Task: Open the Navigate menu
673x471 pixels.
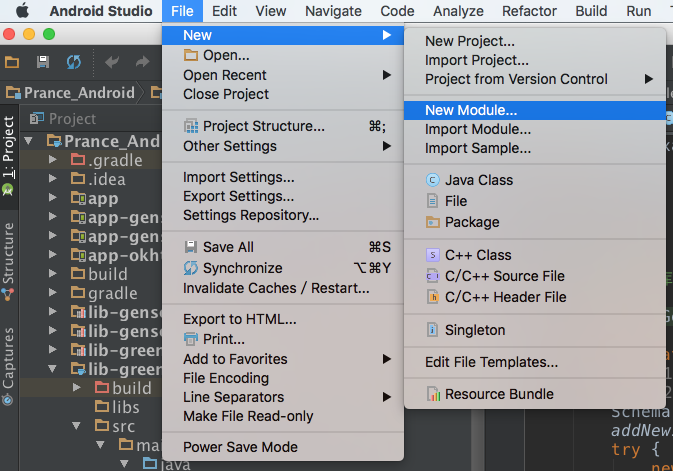Action: tap(333, 11)
